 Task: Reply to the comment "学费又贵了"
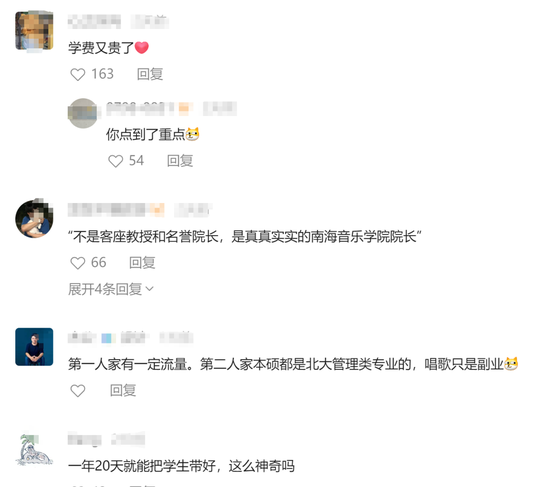[x=150, y=74]
